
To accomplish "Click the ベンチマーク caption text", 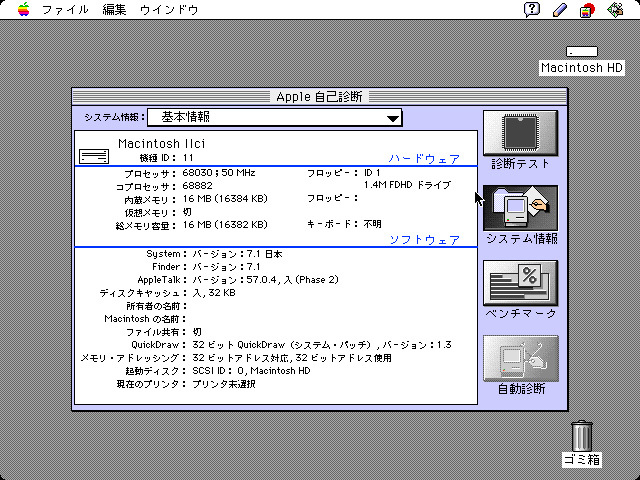I will click(x=521, y=313).
